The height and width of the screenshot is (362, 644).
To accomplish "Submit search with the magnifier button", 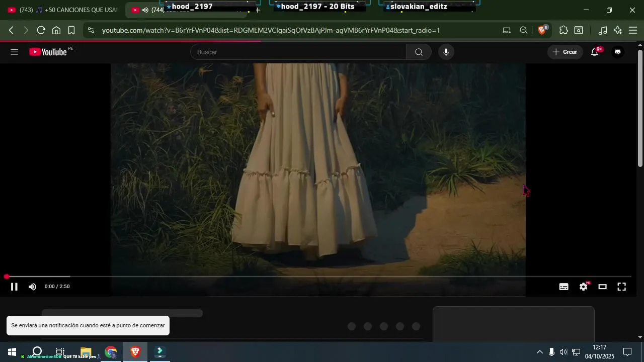I will pyautogui.click(x=419, y=52).
